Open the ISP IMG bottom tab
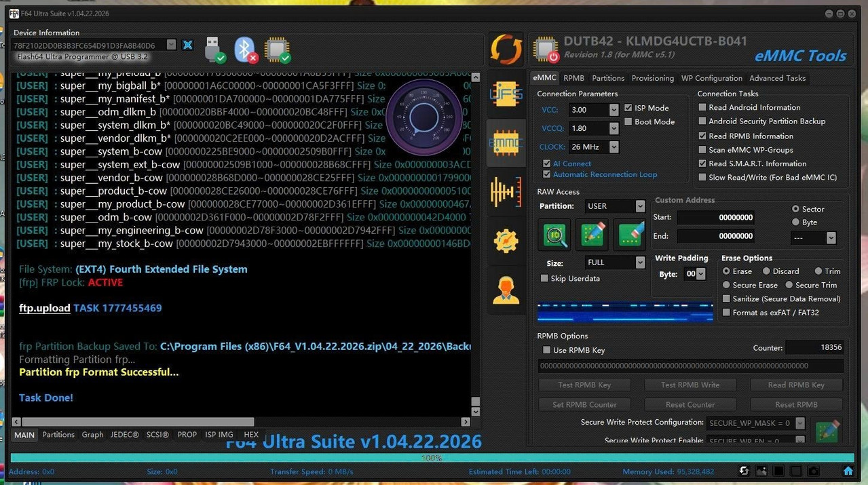The image size is (868, 485). 219,435
